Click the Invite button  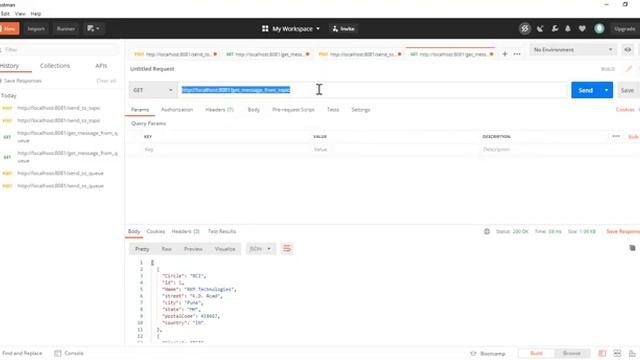pos(343,29)
